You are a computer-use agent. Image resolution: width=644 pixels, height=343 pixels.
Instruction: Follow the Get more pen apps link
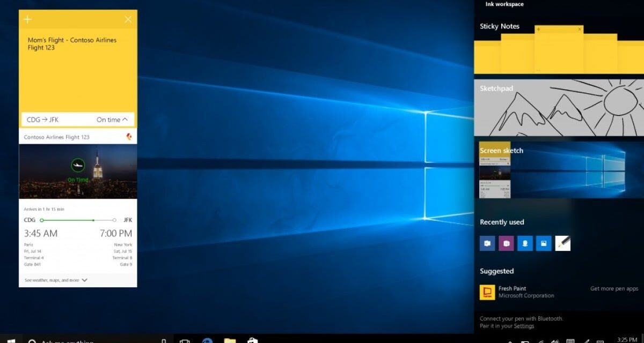coord(614,288)
